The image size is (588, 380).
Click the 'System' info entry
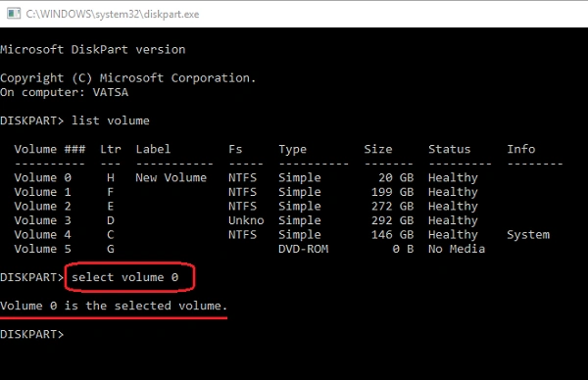528,235
